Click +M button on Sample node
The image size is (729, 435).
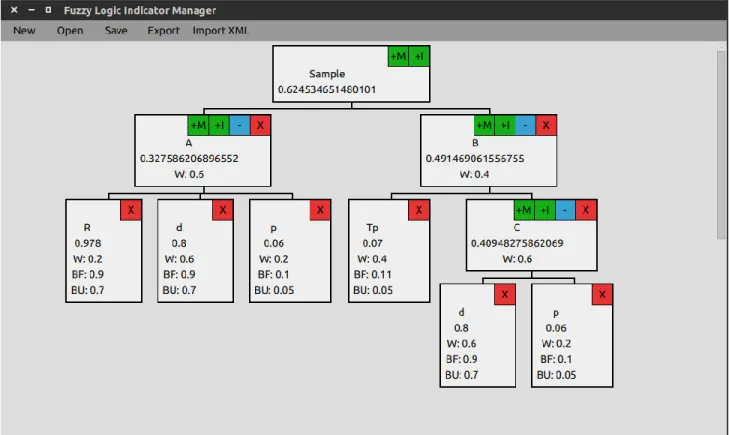click(398, 56)
